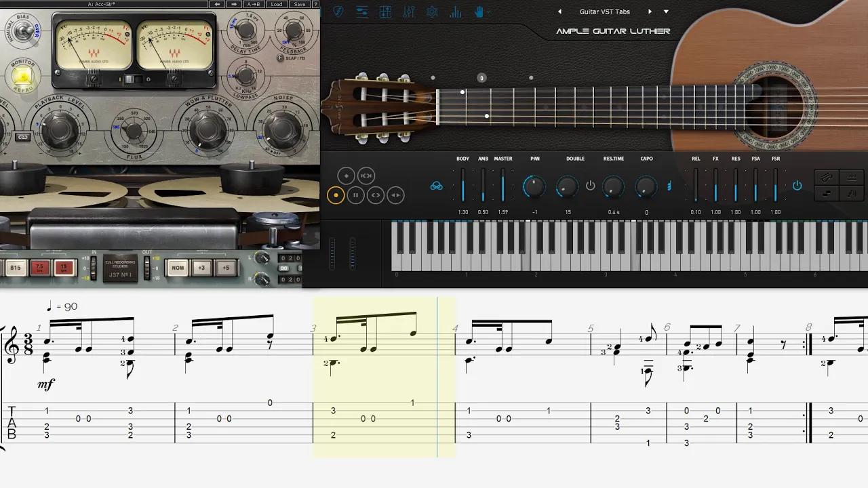Adjust the MASTER slider
The image size is (868, 488).
click(502, 185)
